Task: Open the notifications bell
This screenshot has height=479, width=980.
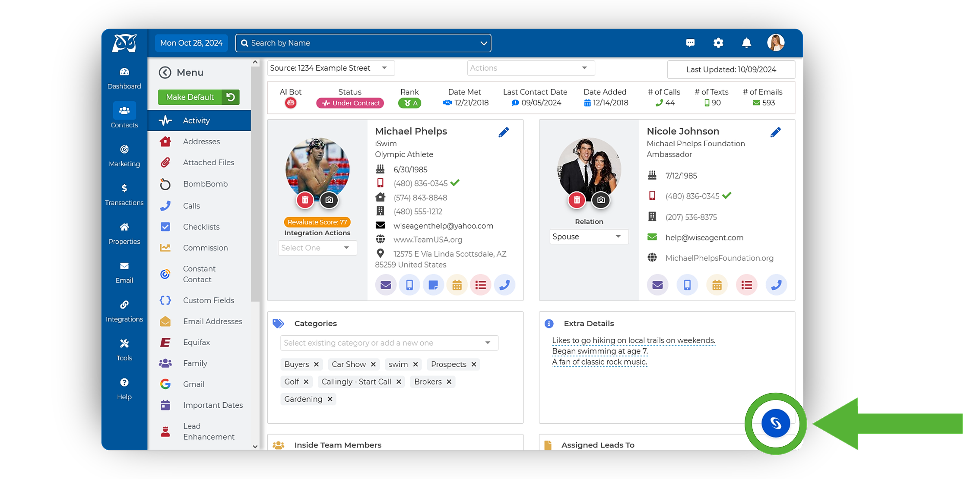Action: [x=746, y=43]
